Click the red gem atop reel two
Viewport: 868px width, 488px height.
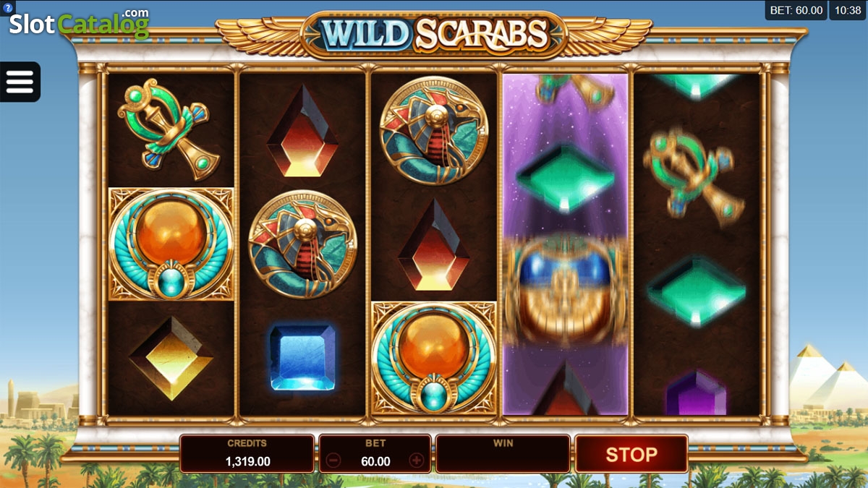[302, 132]
